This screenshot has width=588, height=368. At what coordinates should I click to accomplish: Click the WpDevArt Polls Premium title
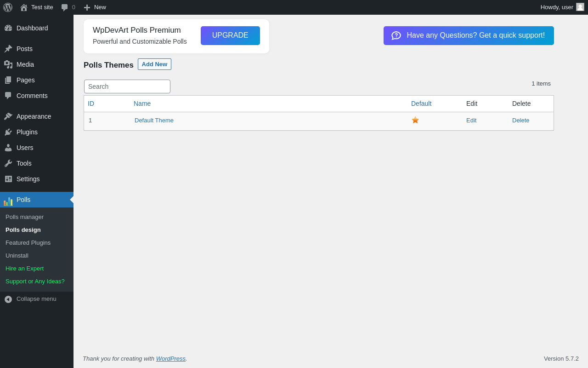[137, 30]
